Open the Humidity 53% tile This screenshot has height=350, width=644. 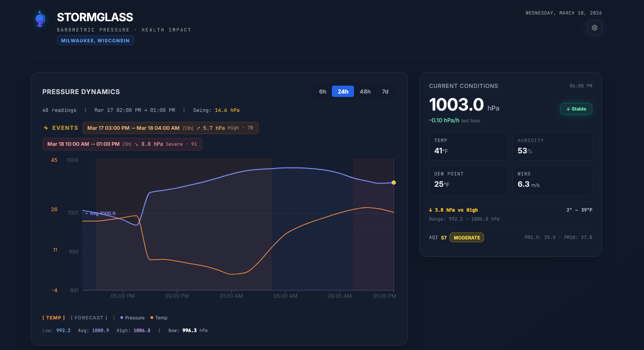[x=552, y=146]
